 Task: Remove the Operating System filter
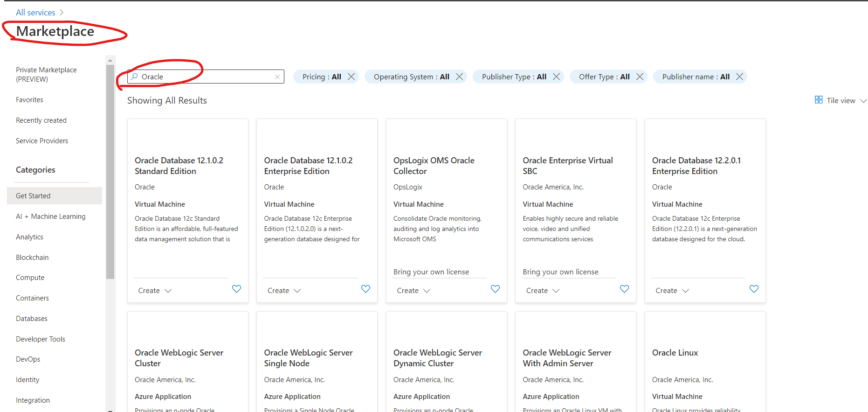coord(460,77)
